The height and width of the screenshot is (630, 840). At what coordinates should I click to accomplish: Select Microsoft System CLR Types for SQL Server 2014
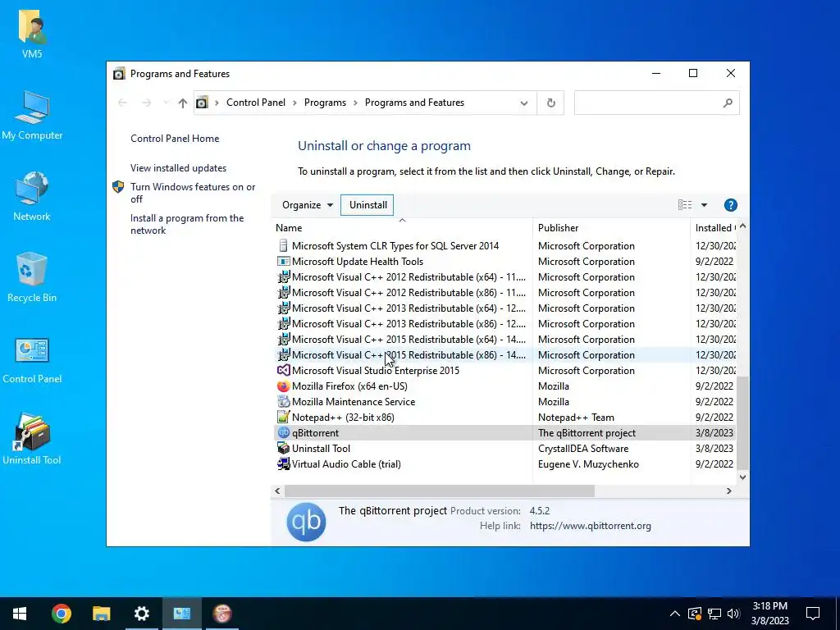tap(504, 246)
